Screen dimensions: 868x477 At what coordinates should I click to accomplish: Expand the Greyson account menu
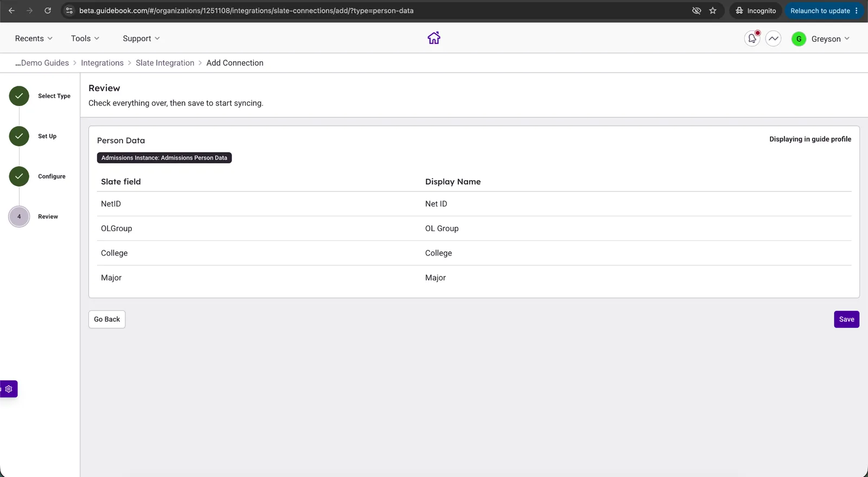(831, 39)
